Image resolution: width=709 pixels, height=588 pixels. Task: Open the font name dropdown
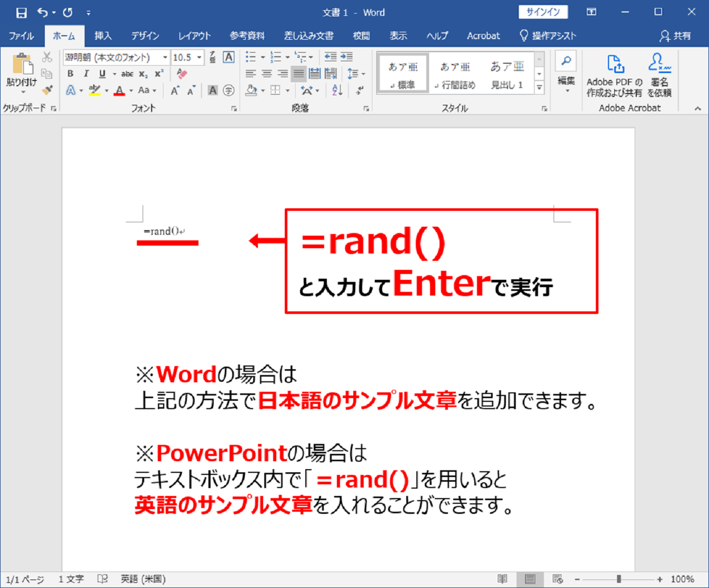(x=165, y=57)
